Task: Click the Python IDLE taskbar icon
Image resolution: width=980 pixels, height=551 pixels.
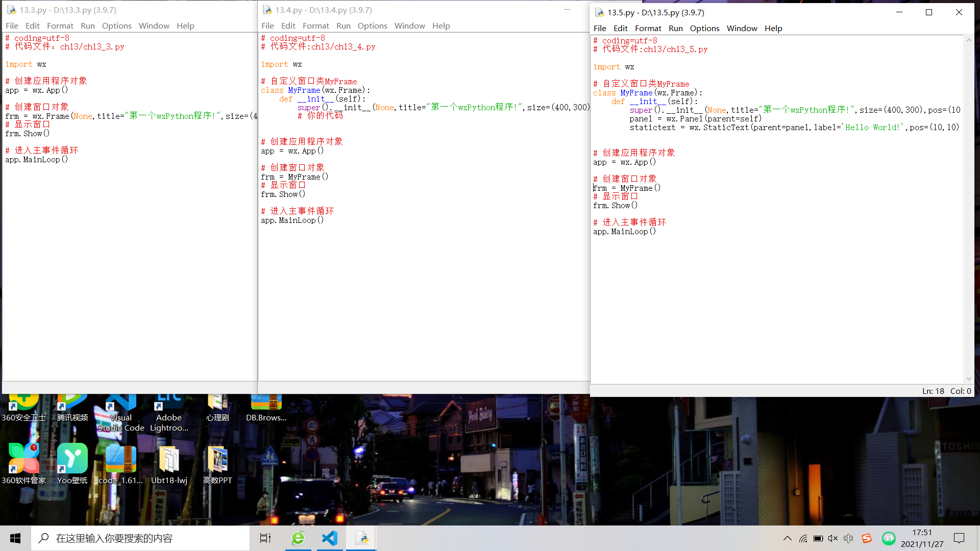Action: (361, 538)
